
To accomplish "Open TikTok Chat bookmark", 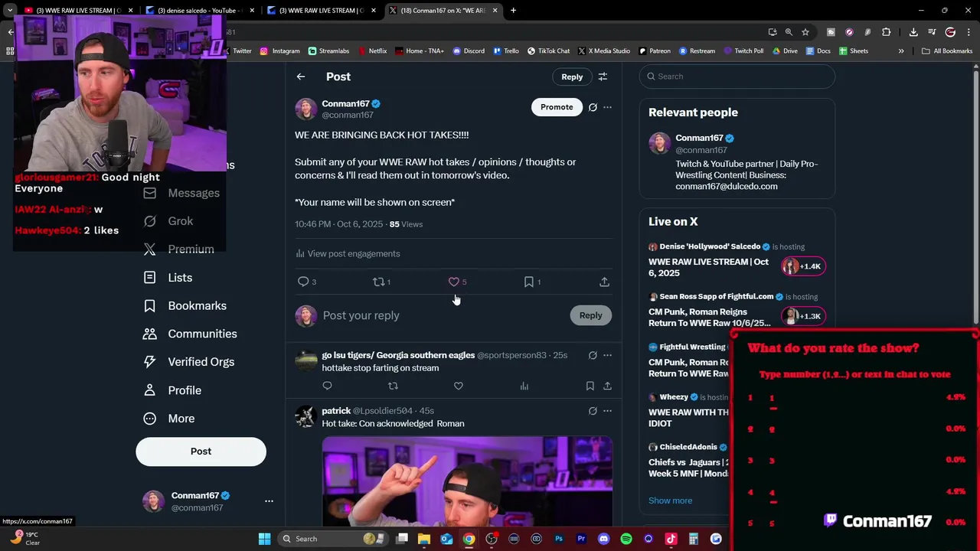I will [x=548, y=51].
